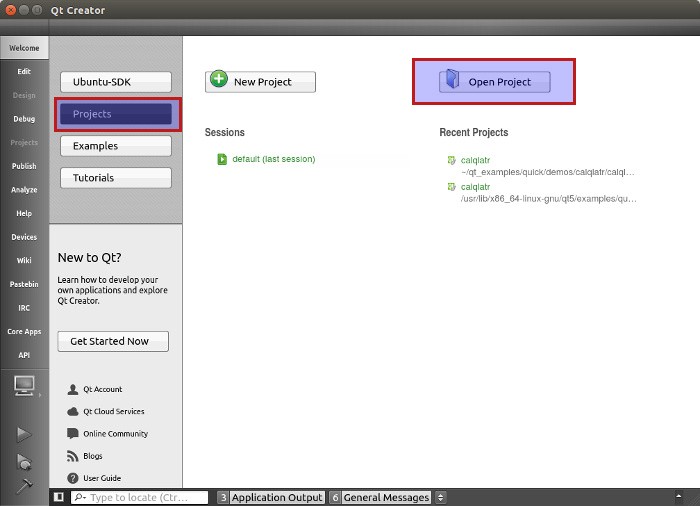Show the General Messages pane
Image resolution: width=700 pixels, height=506 pixels.
coord(380,497)
